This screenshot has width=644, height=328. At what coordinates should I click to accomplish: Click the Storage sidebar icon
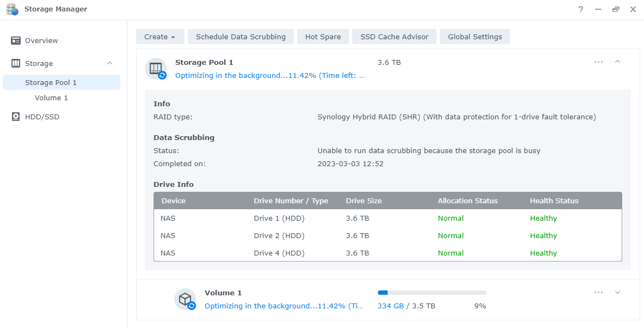(16, 63)
